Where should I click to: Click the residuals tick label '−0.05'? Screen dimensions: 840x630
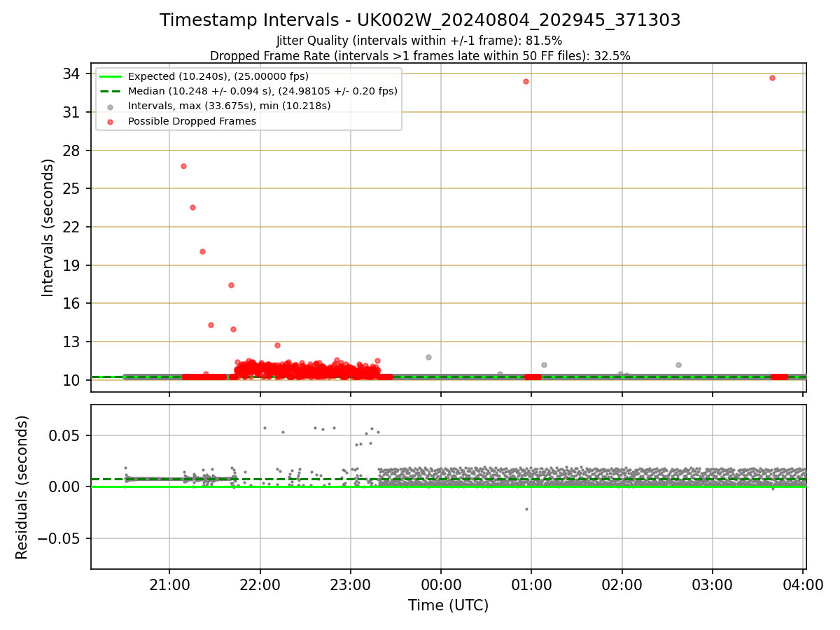59,538
